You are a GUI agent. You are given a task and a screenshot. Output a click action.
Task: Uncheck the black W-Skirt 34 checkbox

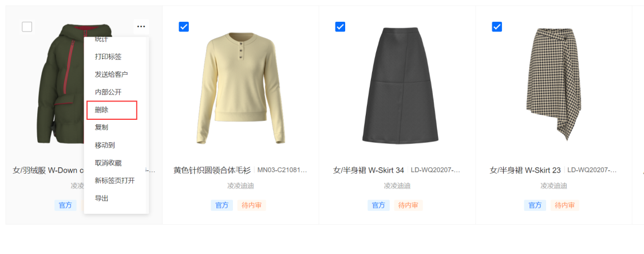(340, 27)
